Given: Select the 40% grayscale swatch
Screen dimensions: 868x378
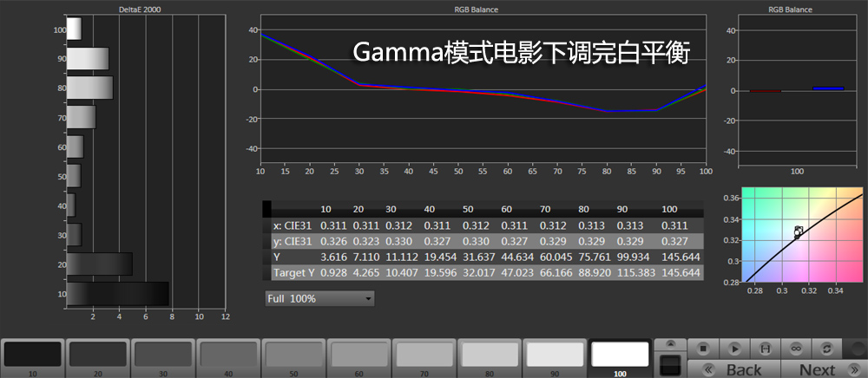Looking at the screenshot, I should (228, 355).
